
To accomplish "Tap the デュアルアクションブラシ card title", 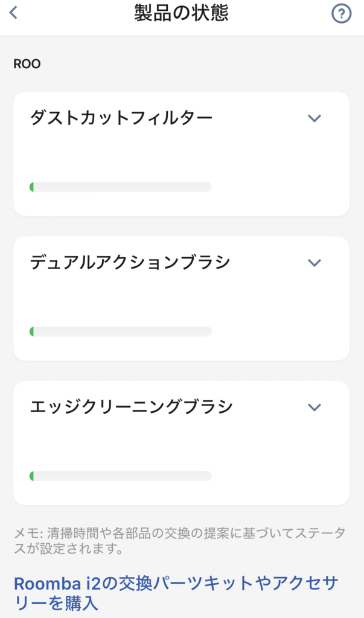I will (130, 263).
